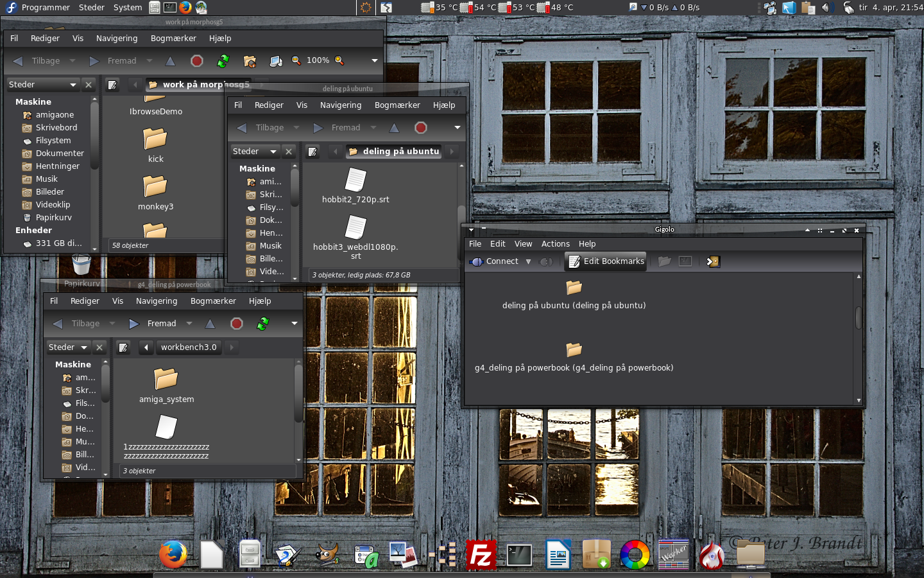Viewport: 924px width, 578px height.
Task: Expand the Connect dropdown arrow in Gigolo
Action: pos(528,261)
